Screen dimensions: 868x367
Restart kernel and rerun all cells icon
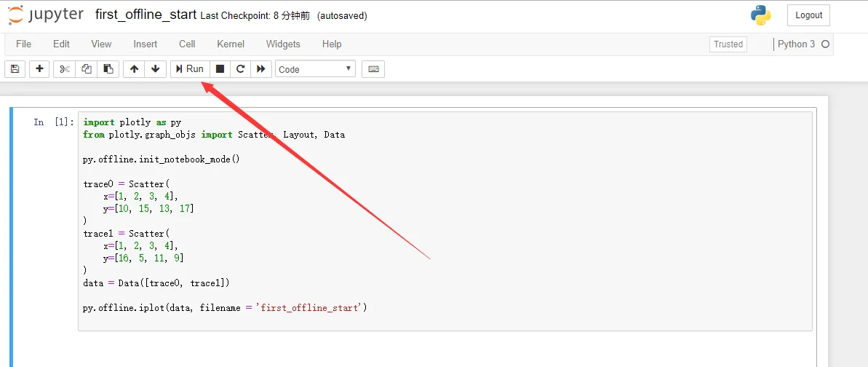tap(261, 69)
